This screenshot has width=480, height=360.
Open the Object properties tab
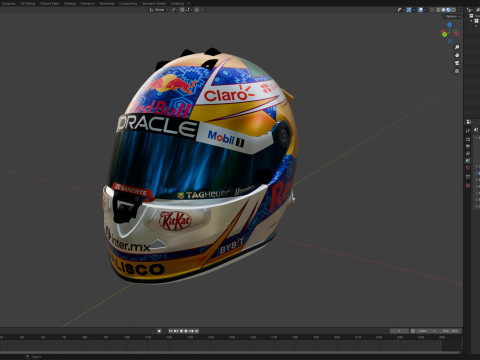click(x=468, y=177)
